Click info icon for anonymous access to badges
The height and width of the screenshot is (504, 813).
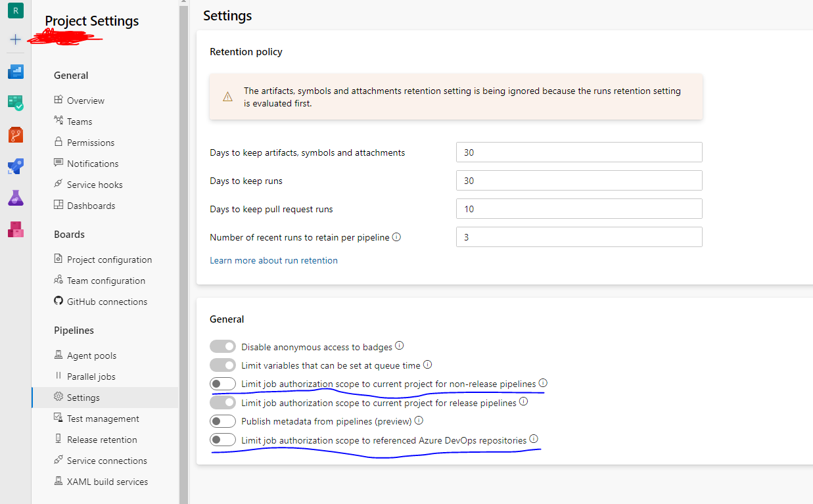(x=399, y=346)
